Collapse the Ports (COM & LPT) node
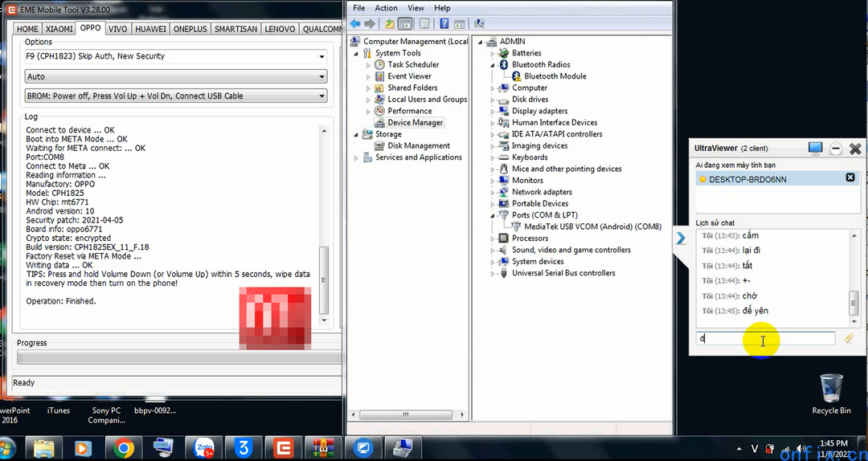 coord(492,215)
